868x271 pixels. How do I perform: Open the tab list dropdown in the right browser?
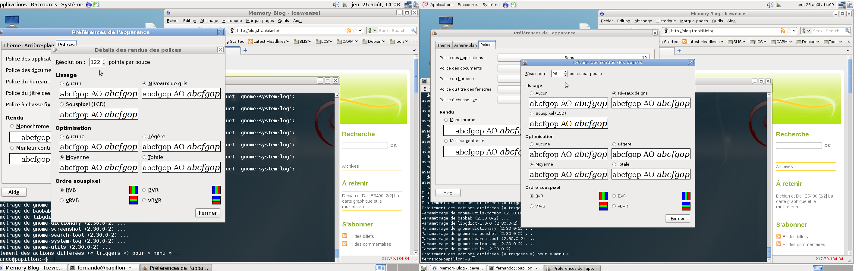848,51
